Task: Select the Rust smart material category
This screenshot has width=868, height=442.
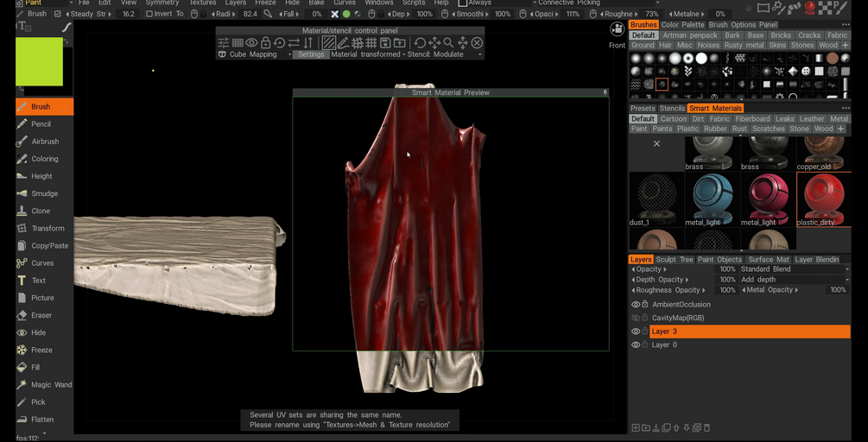Action: coord(739,129)
